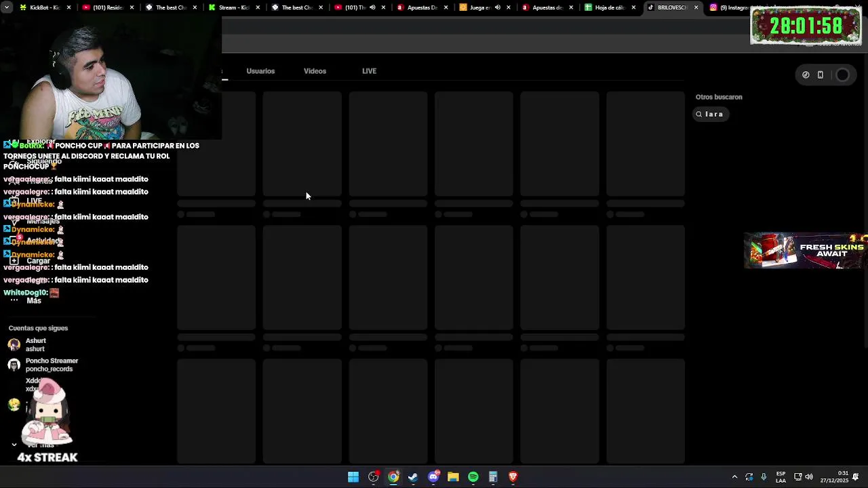The width and height of the screenshot is (868, 488).
Task: Click the Fresh Skins Await banner
Action: (806, 251)
